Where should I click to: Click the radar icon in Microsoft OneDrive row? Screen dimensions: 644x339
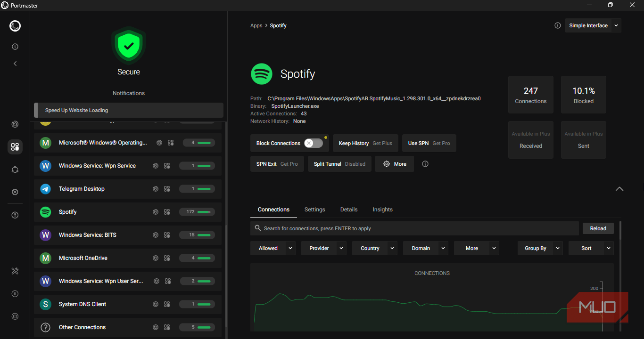click(x=156, y=258)
